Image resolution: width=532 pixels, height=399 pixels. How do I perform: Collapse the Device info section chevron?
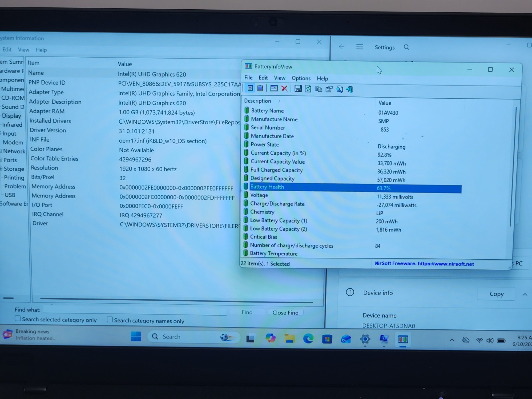coord(525,294)
